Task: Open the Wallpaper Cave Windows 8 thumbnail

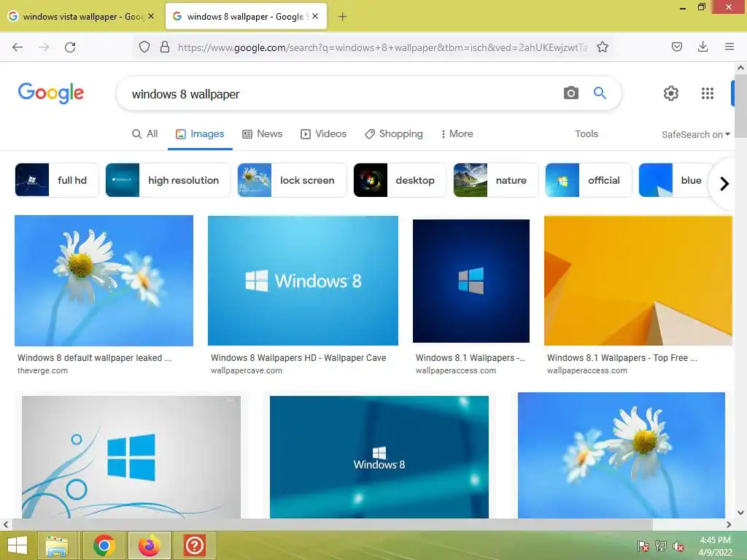Action: pos(303,281)
